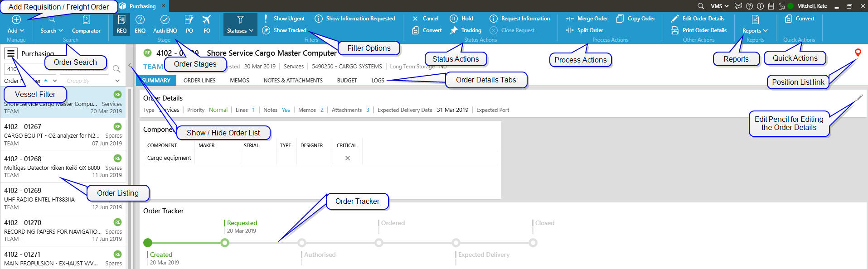Image resolution: width=868 pixels, height=269 pixels.
Task: Toggle the Show Tracked filter
Action: tap(285, 30)
